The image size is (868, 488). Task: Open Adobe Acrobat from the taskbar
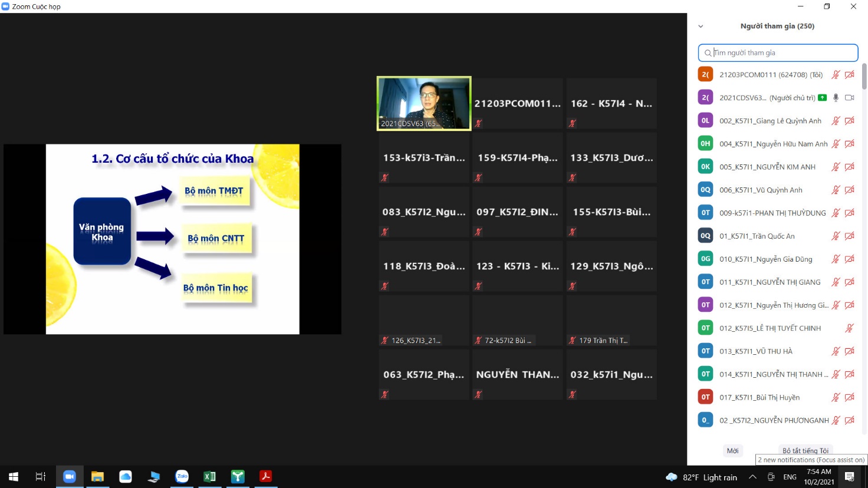tap(266, 477)
